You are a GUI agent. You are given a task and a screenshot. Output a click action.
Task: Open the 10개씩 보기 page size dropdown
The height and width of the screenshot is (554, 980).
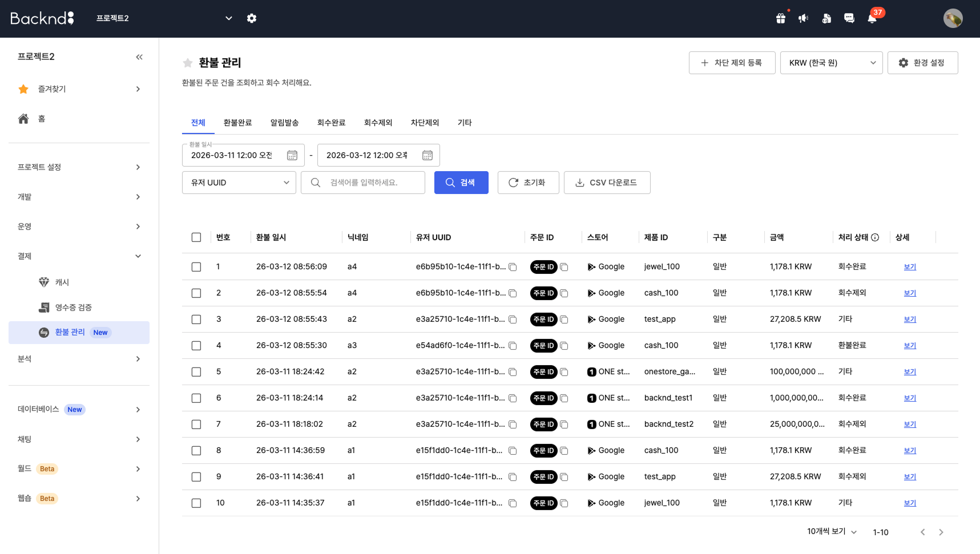tap(830, 531)
